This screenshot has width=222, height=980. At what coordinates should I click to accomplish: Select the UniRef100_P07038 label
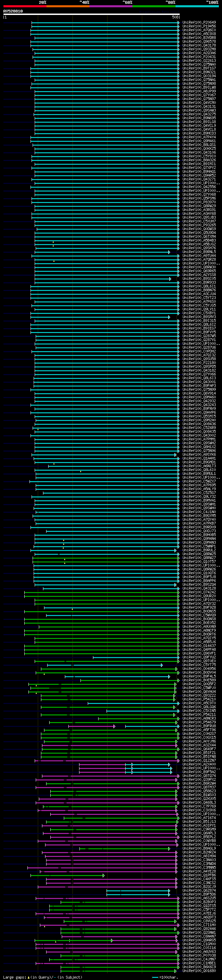coord(199,955)
